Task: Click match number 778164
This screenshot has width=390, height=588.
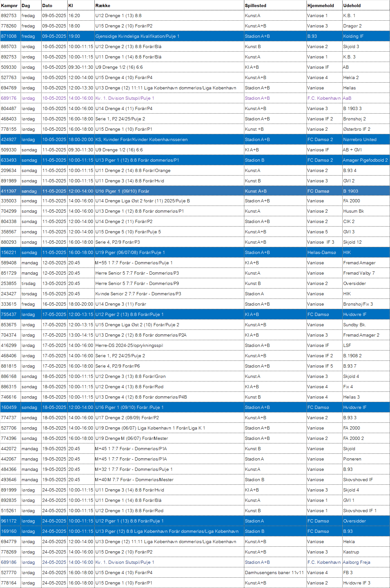Action: tap(9, 583)
